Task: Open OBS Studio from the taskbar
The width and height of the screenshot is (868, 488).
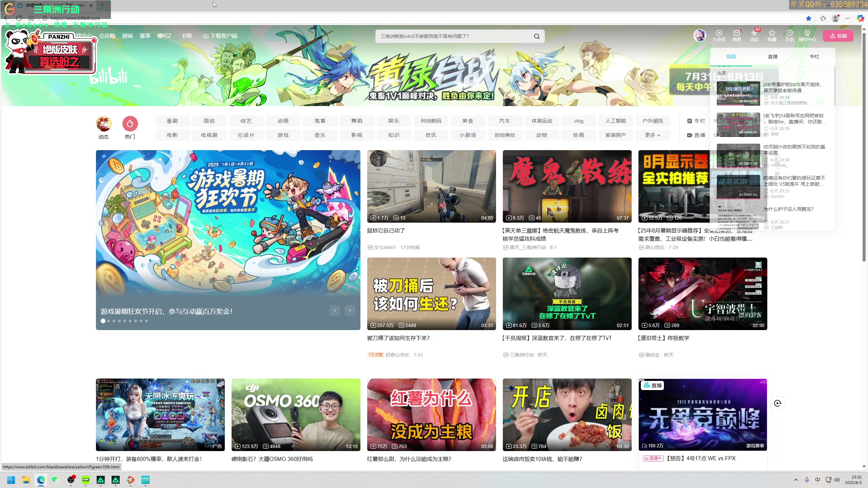Action: point(71,480)
